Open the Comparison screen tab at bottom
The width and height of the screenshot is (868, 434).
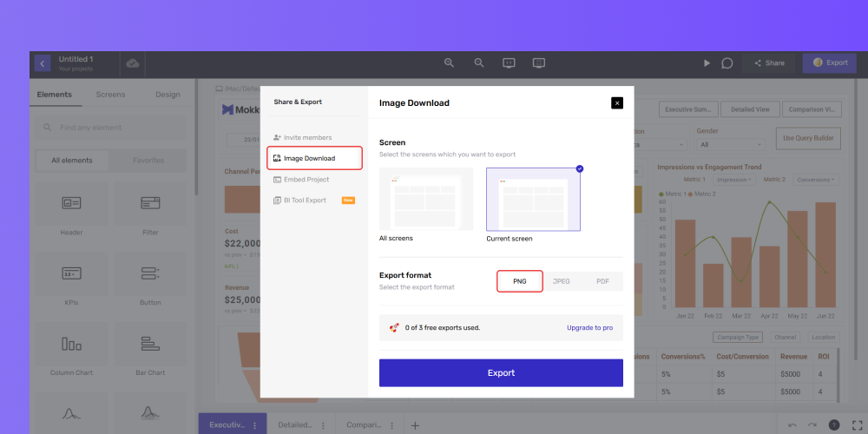point(364,425)
